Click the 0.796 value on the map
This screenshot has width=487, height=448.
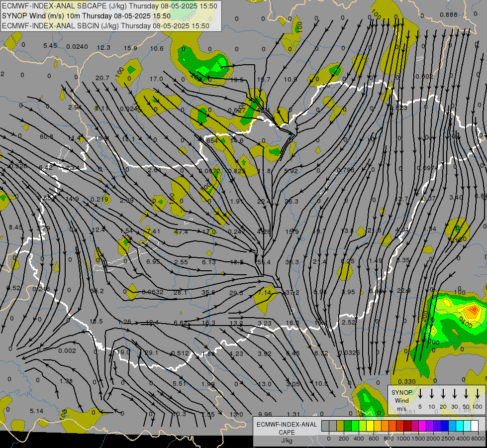pyautogui.click(x=346, y=170)
